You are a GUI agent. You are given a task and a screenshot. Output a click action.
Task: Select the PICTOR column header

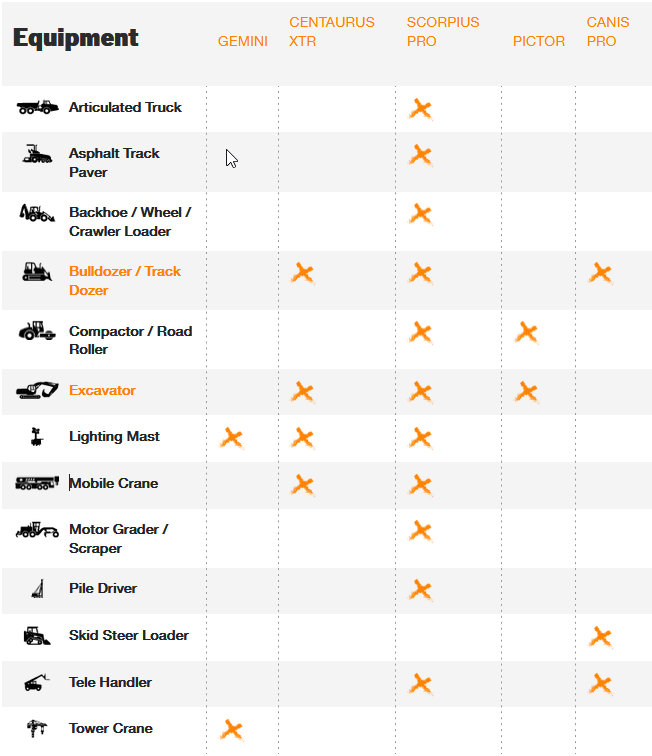pyautogui.click(x=539, y=41)
